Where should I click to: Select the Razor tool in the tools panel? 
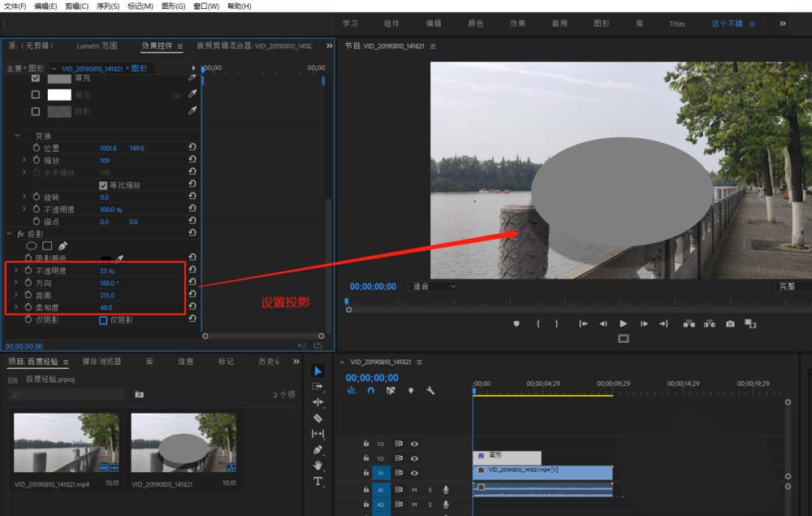[x=317, y=418]
